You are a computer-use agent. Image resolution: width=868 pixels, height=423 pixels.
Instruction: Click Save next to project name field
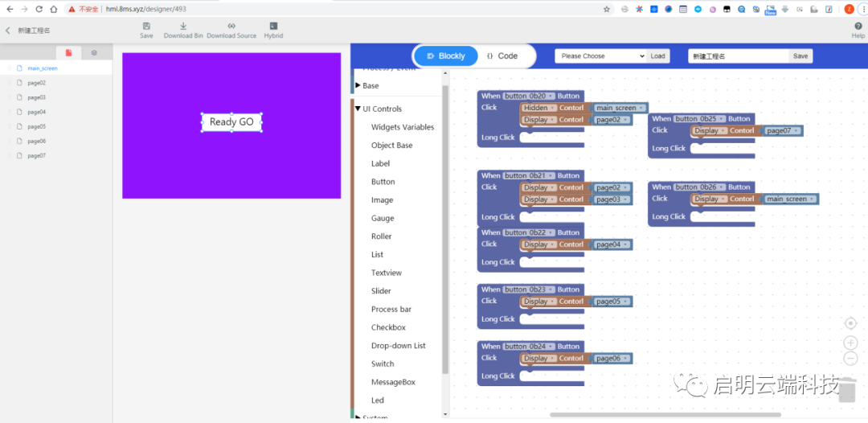[x=800, y=56]
